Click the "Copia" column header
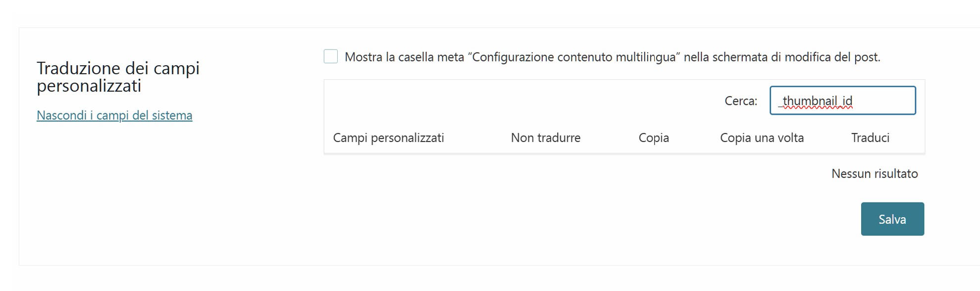Viewport: 980px width, 291px height. [653, 138]
